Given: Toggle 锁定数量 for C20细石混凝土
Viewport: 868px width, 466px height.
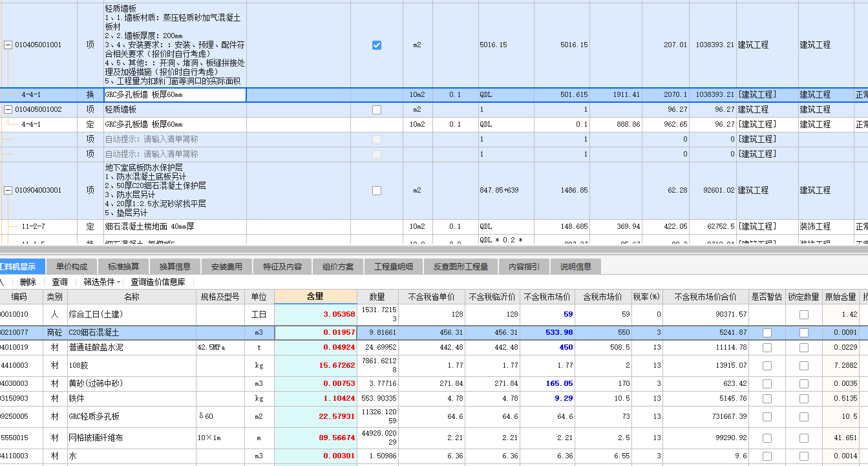Looking at the screenshot, I should (x=803, y=333).
